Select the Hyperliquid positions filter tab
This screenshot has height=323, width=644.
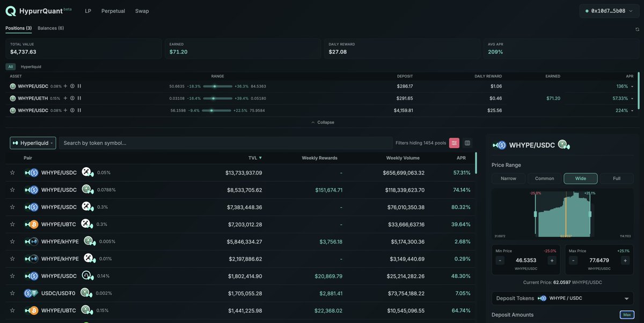coord(31,67)
